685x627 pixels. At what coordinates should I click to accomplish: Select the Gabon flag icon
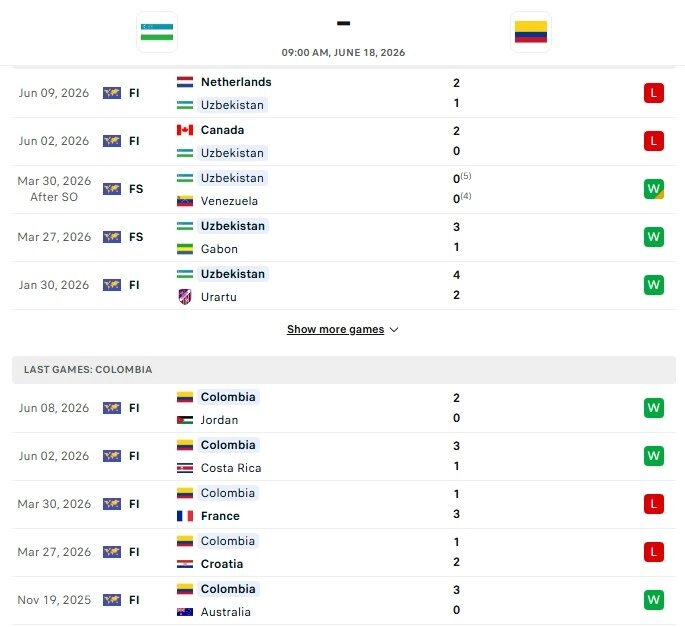point(185,249)
